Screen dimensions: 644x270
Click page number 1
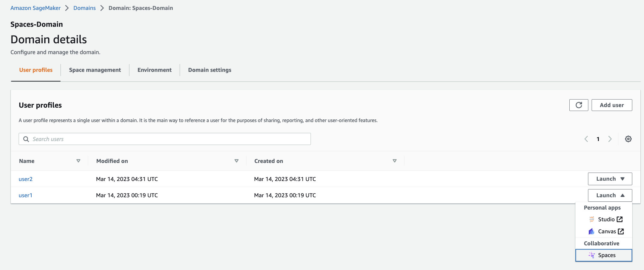point(598,139)
